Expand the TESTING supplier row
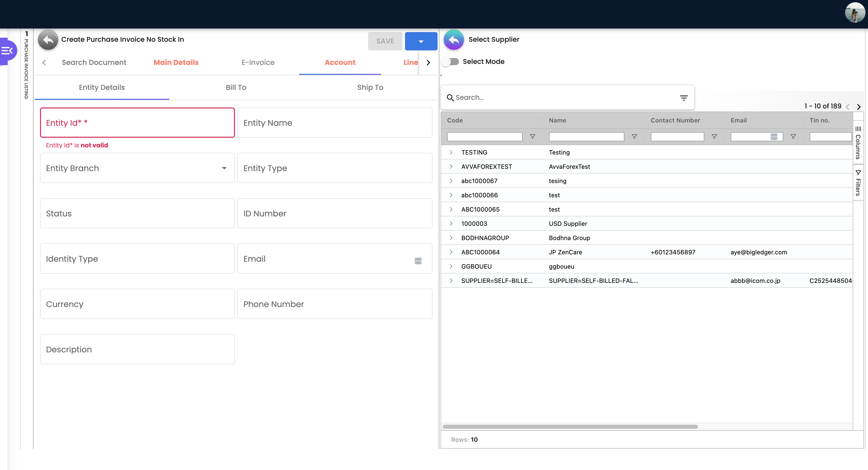The image size is (868, 470). tap(451, 152)
